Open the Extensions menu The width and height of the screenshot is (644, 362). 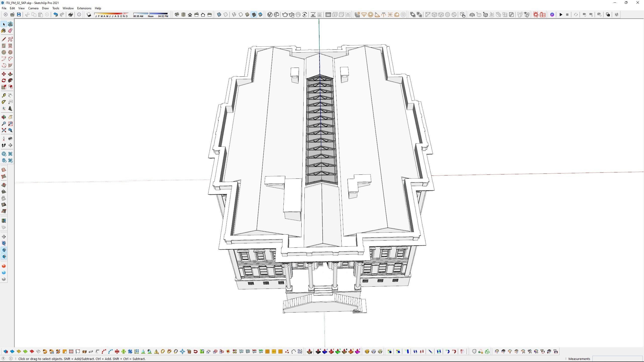84,8
